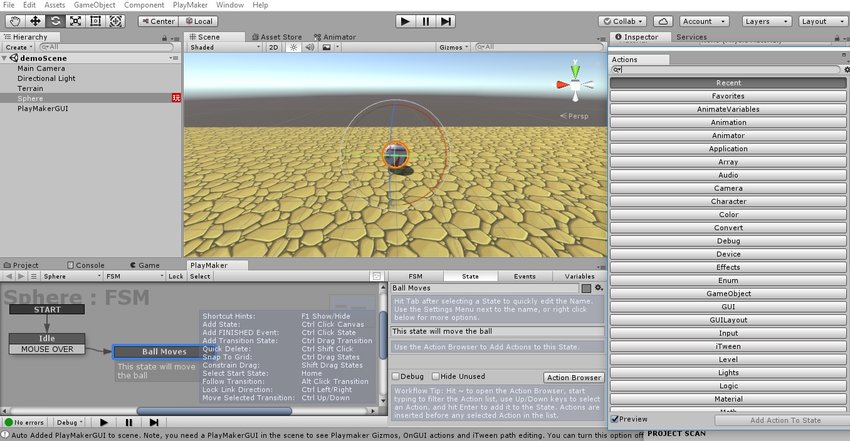Go forward in PlayMaker FSM history
This screenshot has width=850, height=441.
pyautogui.click(x=21, y=276)
